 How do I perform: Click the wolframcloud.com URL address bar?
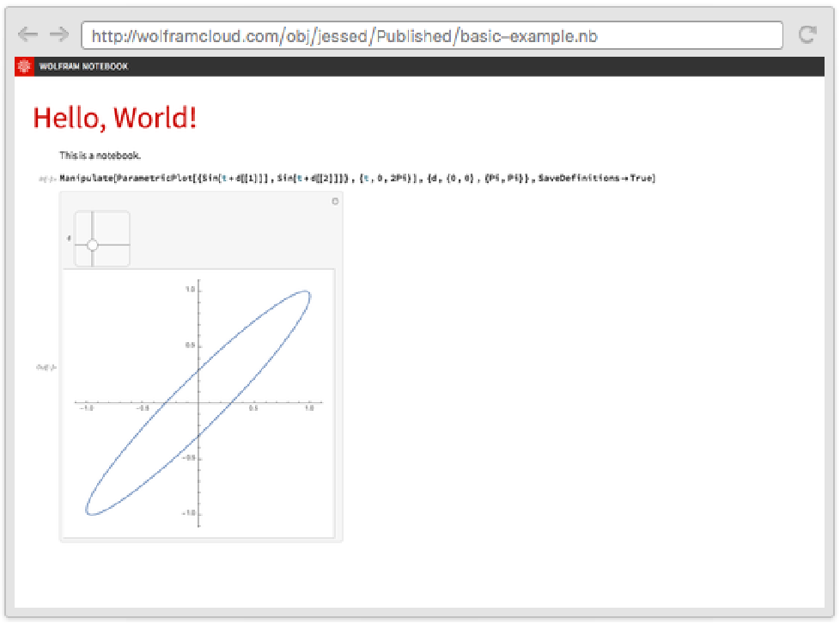tap(431, 35)
